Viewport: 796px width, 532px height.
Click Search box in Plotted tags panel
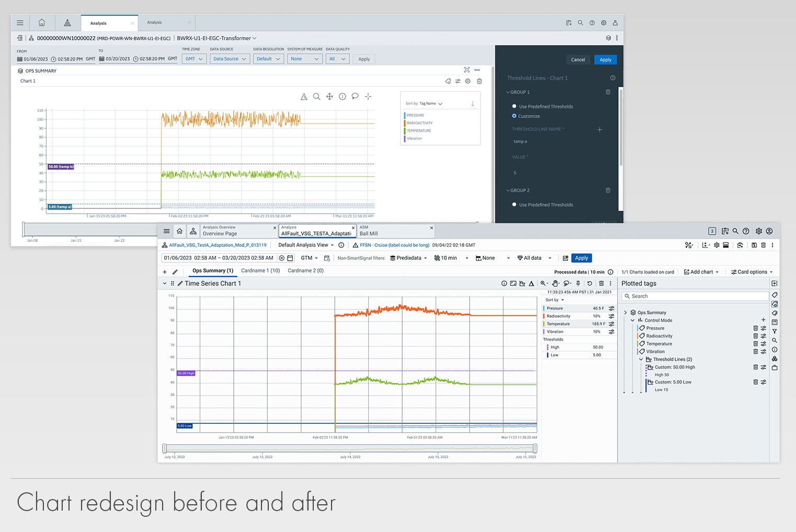(x=695, y=296)
